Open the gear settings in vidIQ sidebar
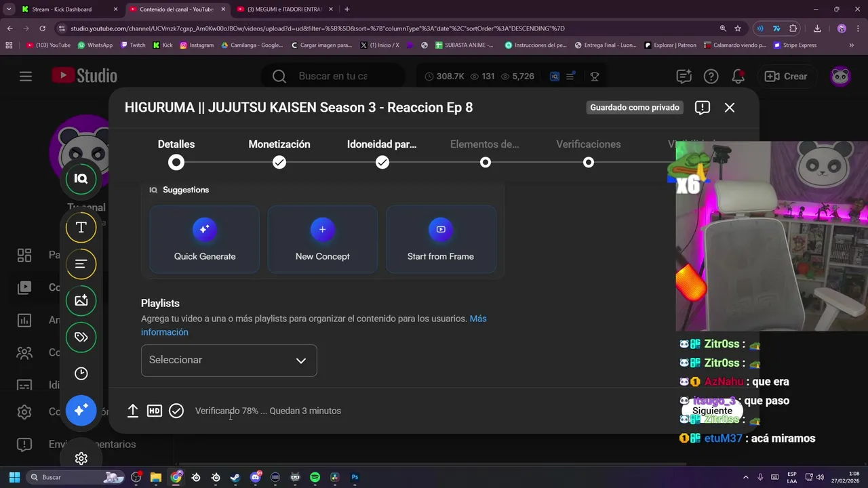 pyautogui.click(x=81, y=458)
